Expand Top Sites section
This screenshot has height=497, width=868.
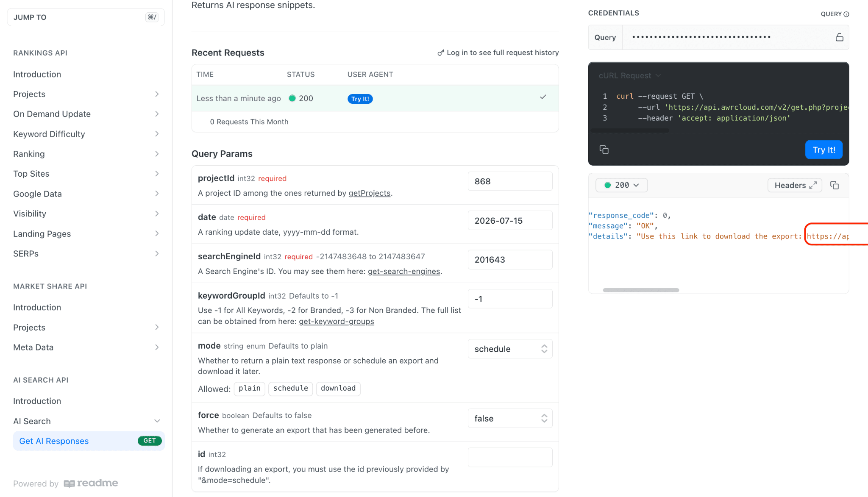point(157,174)
